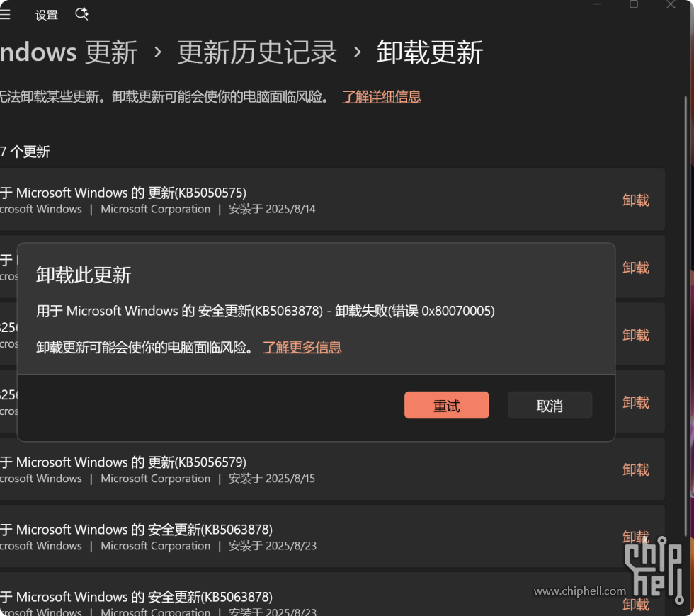Close the settings window
This screenshot has height=616, width=694.
click(x=671, y=4)
